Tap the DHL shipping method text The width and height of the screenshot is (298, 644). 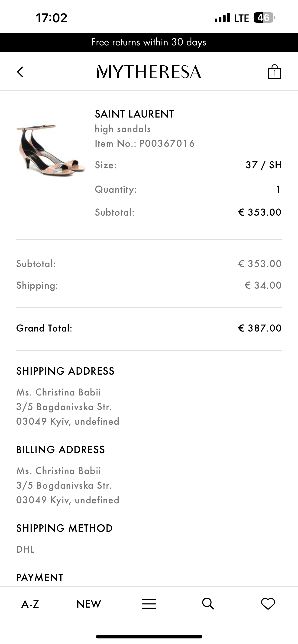pyautogui.click(x=25, y=549)
